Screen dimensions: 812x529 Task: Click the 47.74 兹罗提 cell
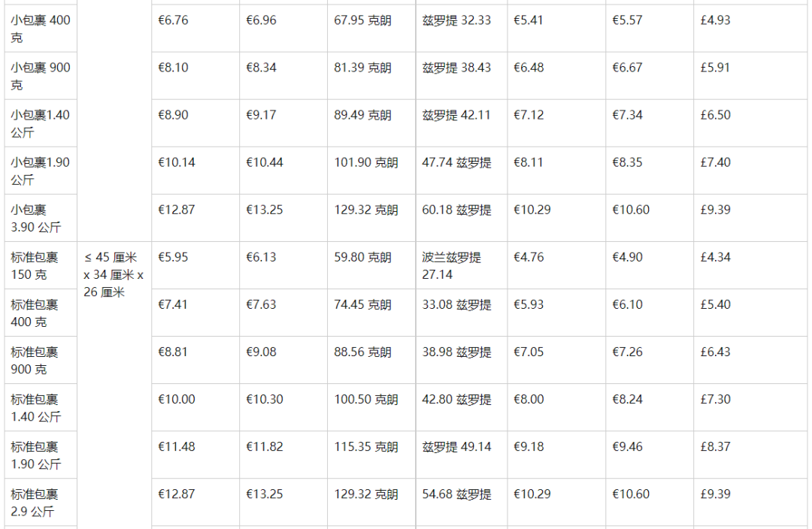point(456,162)
